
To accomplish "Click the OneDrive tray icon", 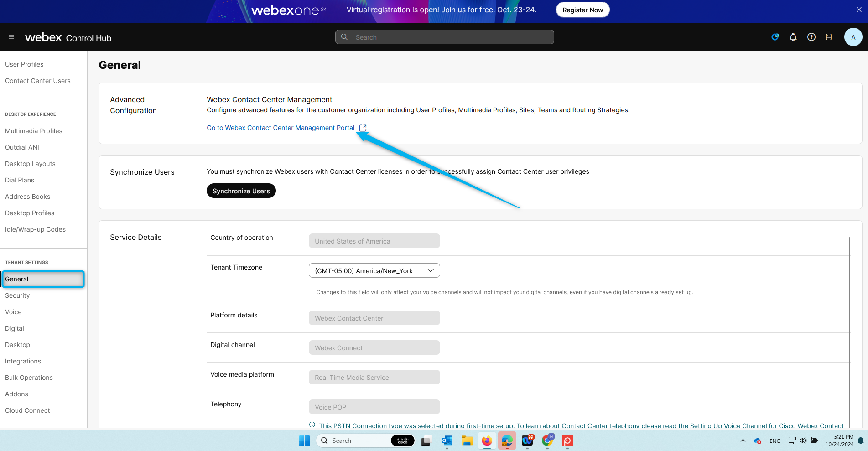I will [758, 441].
